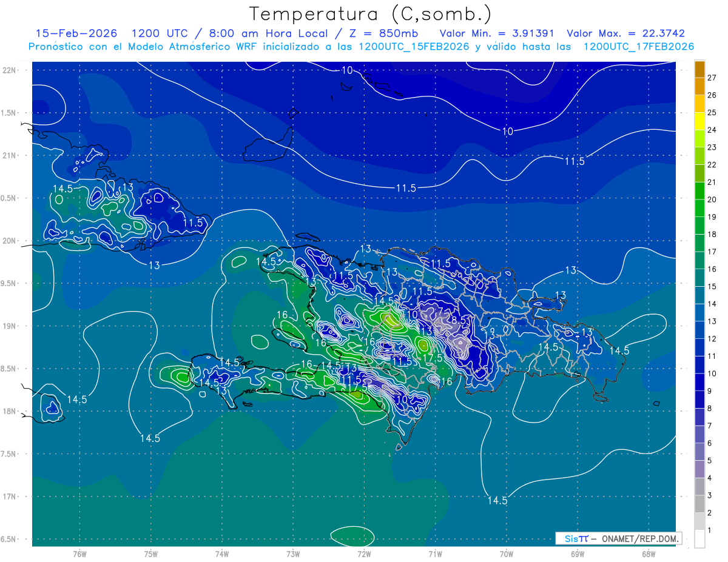Click the "19N" latitude axis label
Image resolution: width=728 pixels, height=562 pixels.
click(x=8, y=326)
